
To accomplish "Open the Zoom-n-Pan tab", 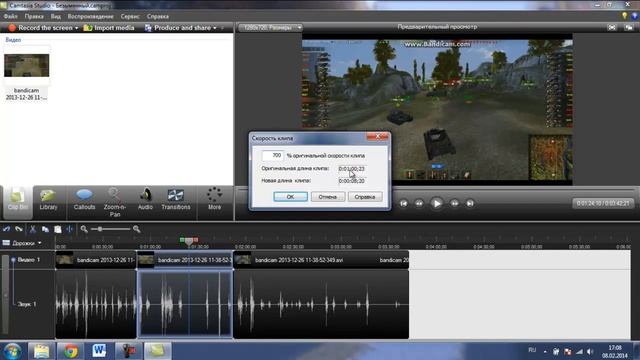I will click(115, 202).
